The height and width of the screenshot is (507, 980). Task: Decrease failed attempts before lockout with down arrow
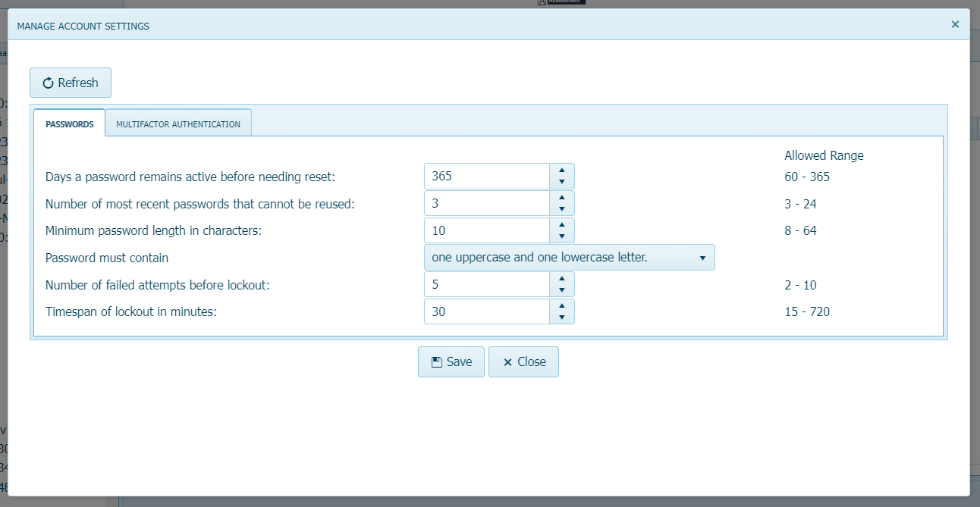[x=561, y=289]
